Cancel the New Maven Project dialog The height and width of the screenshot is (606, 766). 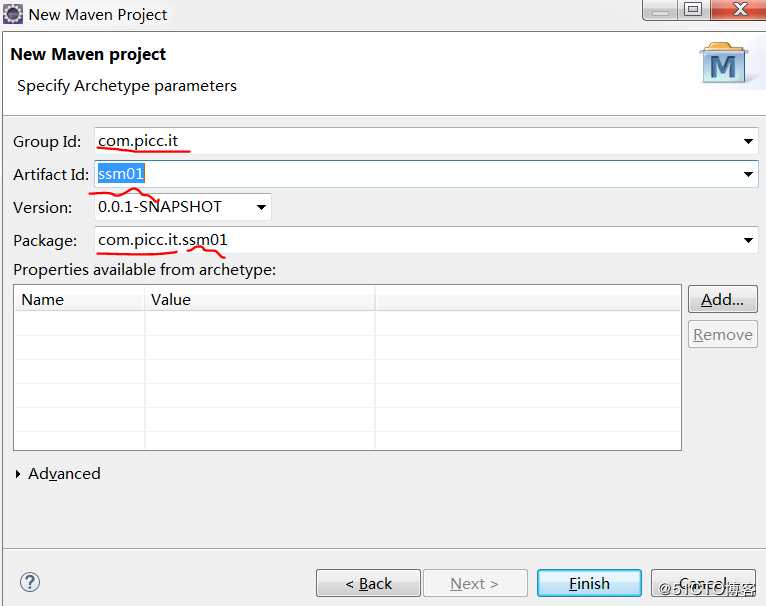[703, 583]
